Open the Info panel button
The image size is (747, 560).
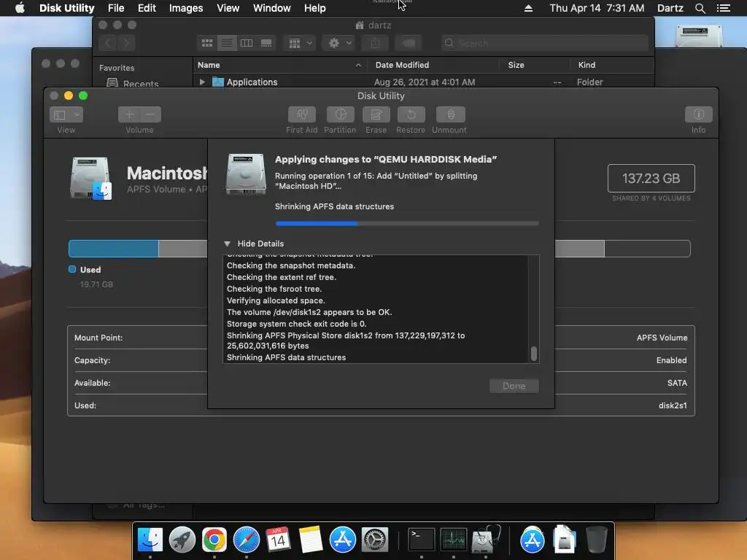coord(698,114)
